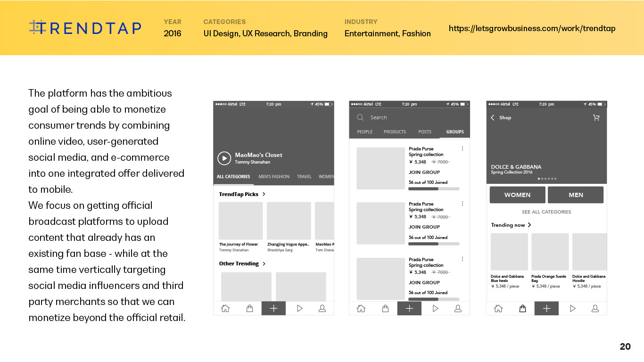The width and height of the screenshot is (644, 362).
Task: Join group on third Prada Purse
Action: click(424, 282)
